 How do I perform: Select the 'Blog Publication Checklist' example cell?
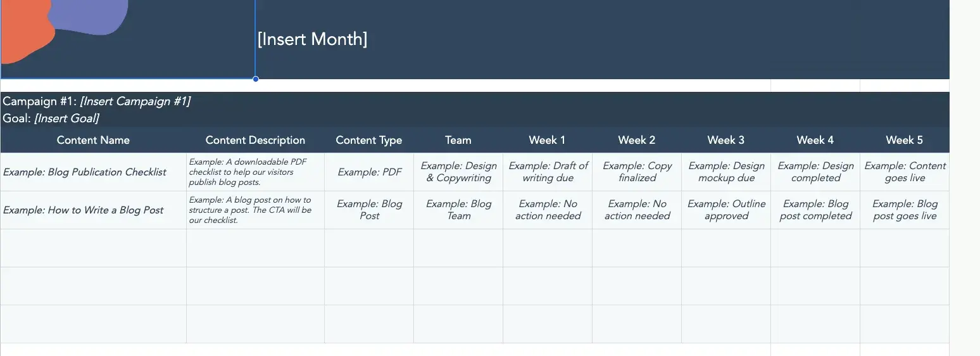85,172
